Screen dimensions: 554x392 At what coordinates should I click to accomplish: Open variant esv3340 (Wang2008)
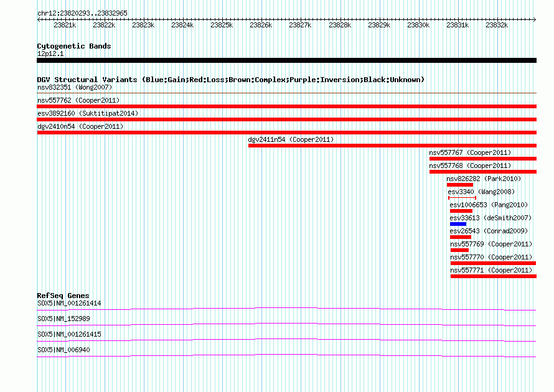(481, 192)
